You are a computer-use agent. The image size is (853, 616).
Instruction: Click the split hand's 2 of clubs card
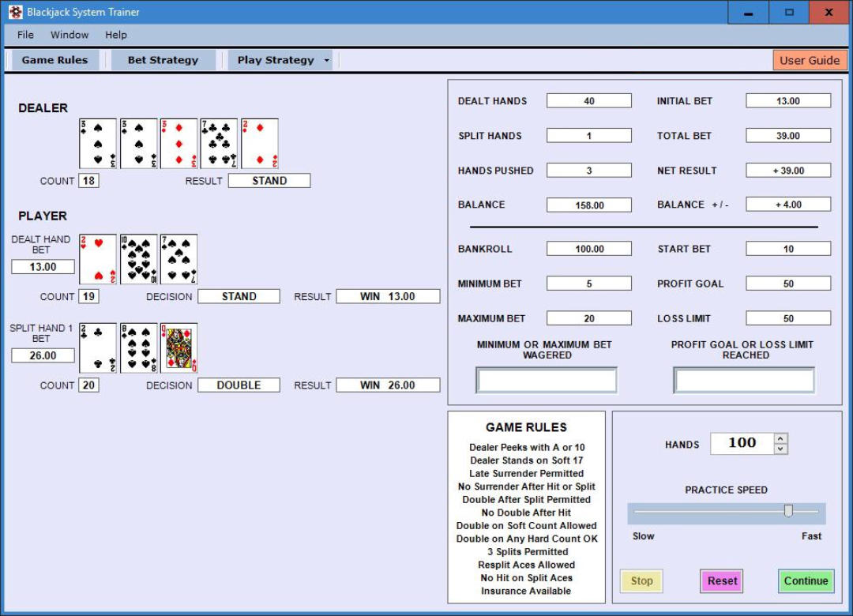(x=98, y=348)
